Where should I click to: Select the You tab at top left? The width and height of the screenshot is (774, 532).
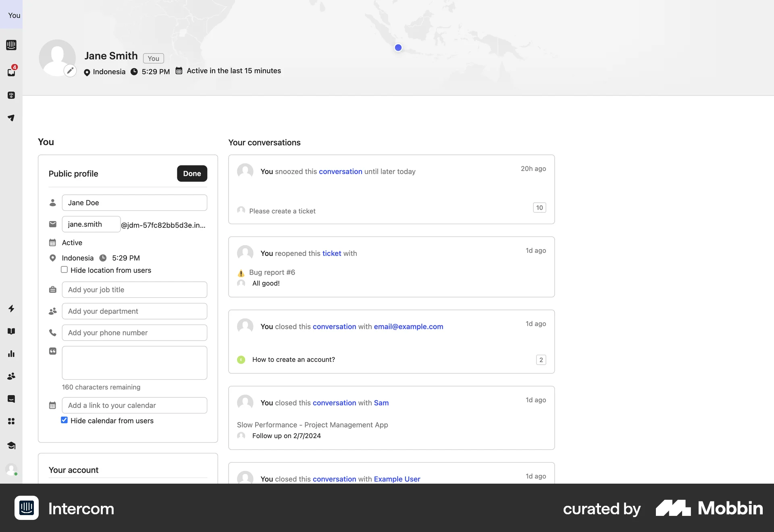pos(14,15)
